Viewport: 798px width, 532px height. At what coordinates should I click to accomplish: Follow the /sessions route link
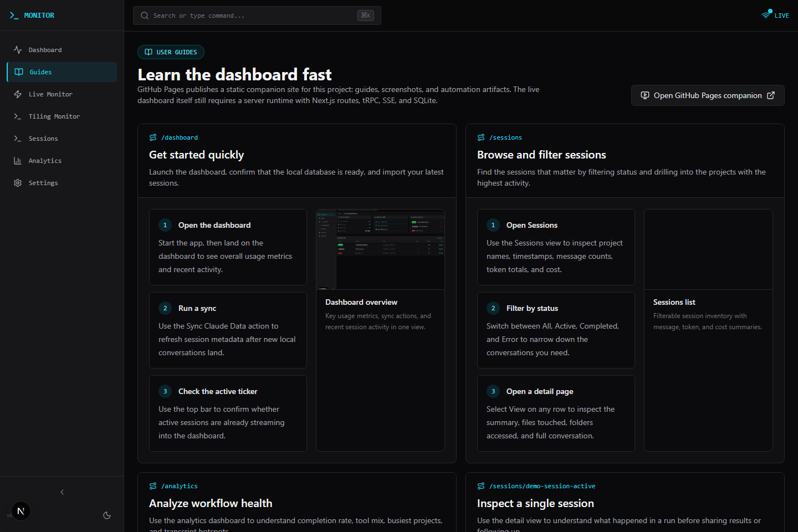coord(505,137)
